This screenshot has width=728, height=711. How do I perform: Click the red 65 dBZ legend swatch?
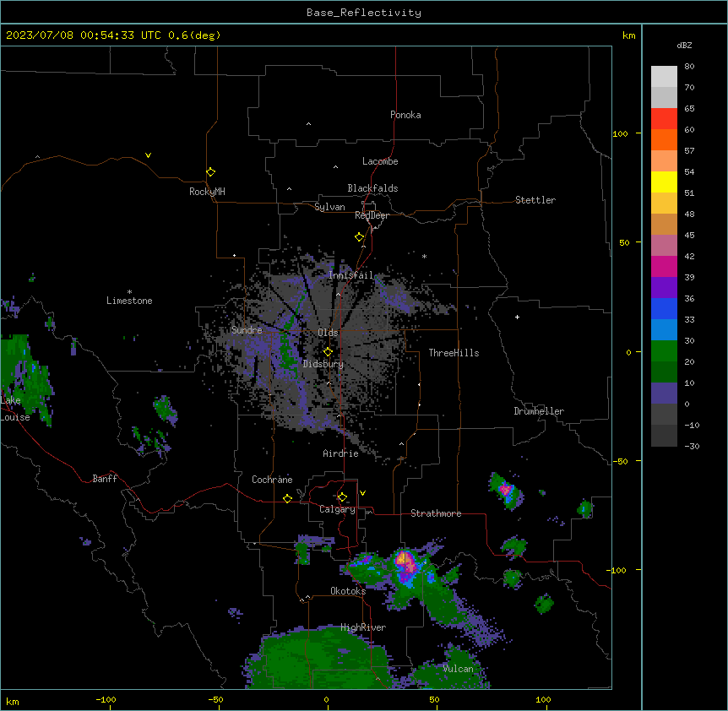tap(664, 118)
